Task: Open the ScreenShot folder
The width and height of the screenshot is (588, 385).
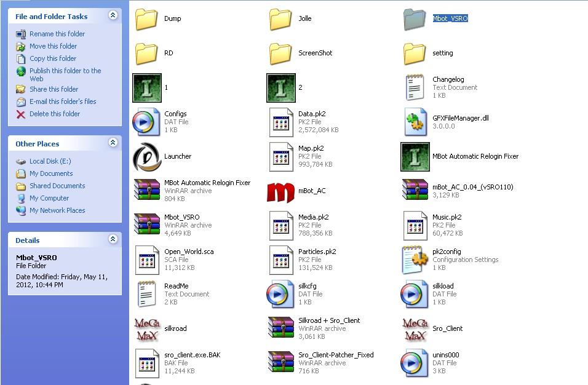Action: coord(280,54)
